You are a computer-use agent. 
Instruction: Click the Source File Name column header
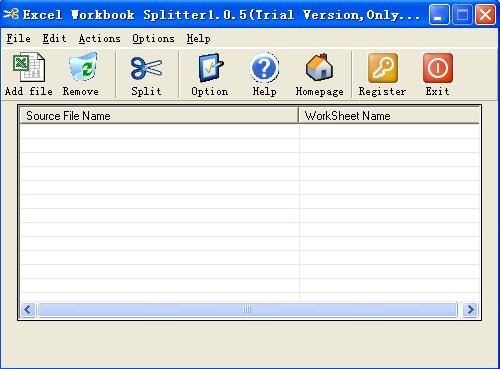pos(159,116)
